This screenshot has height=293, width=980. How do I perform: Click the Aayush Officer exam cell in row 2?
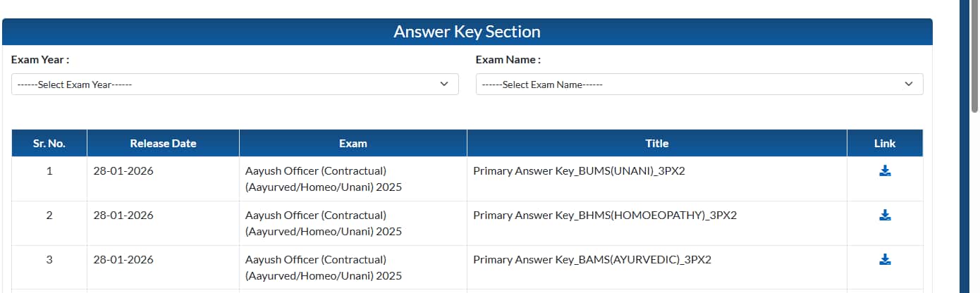[324, 223]
